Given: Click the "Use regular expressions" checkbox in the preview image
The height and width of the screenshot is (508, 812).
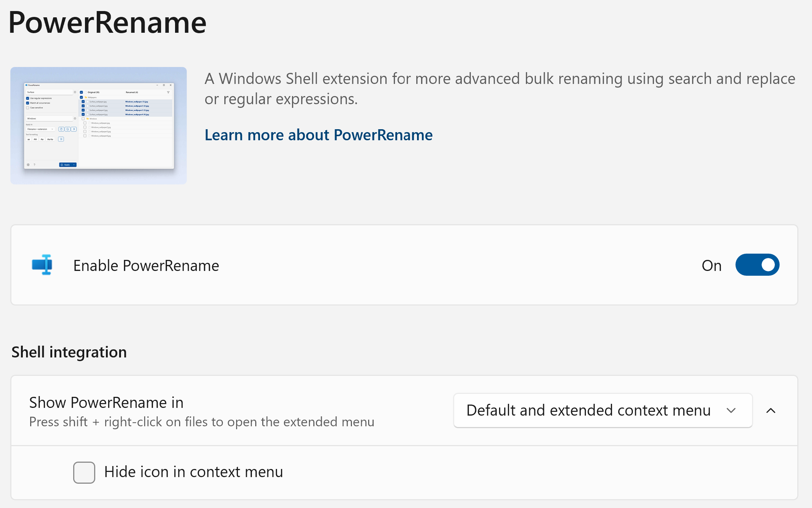Looking at the screenshot, I should tap(28, 98).
